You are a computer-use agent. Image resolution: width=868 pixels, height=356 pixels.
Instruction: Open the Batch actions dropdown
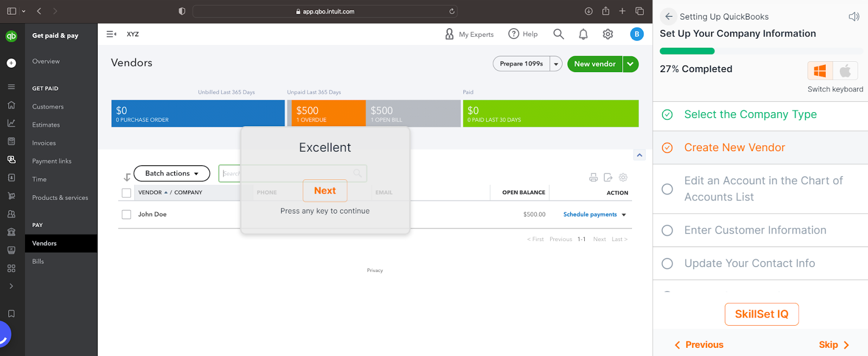click(x=171, y=173)
